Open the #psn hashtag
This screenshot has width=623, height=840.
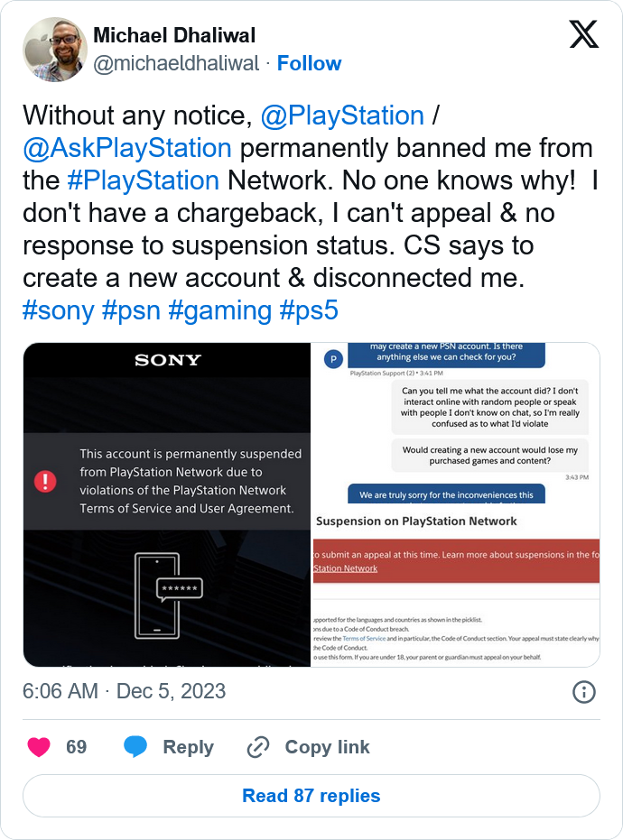click(131, 310)
